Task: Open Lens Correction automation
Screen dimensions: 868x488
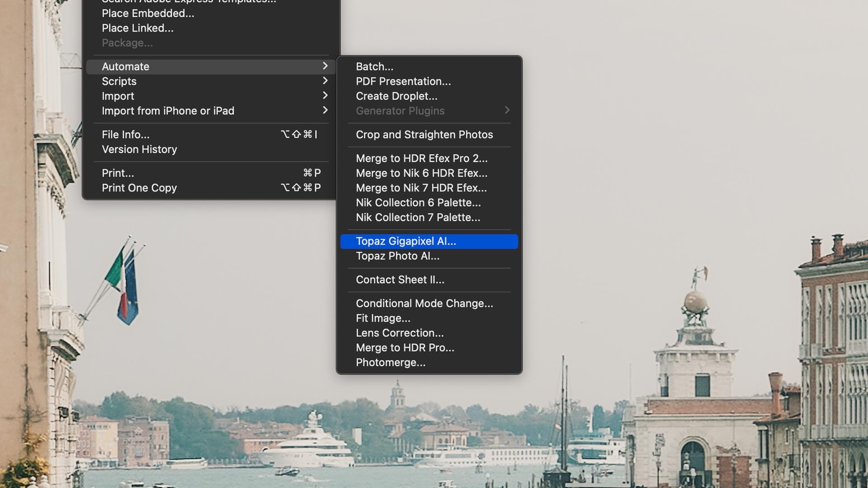Action: (400, 333)
